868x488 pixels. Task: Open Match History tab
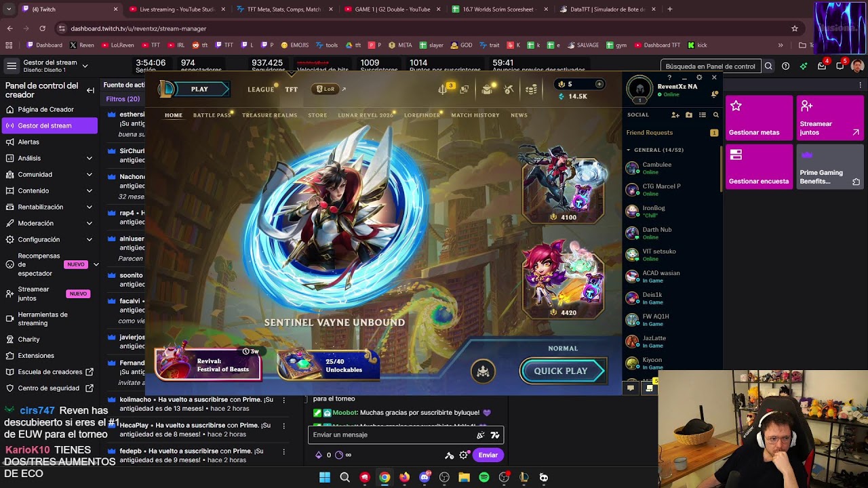475,115
